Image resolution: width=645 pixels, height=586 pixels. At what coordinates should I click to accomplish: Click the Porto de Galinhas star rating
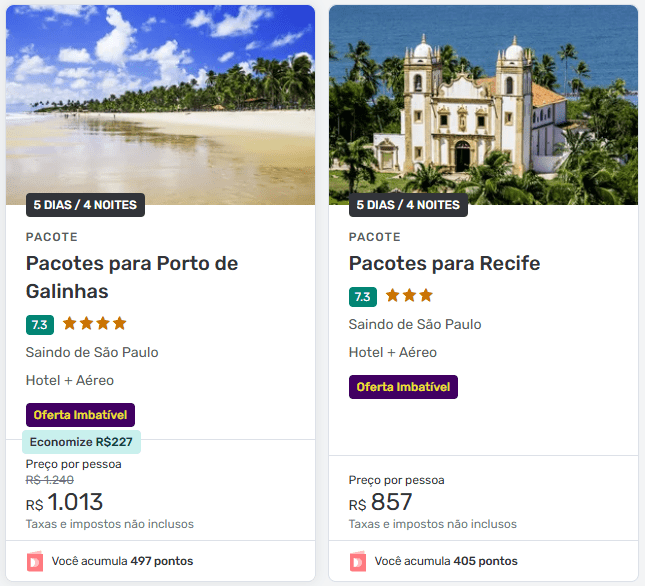[95, 323]
